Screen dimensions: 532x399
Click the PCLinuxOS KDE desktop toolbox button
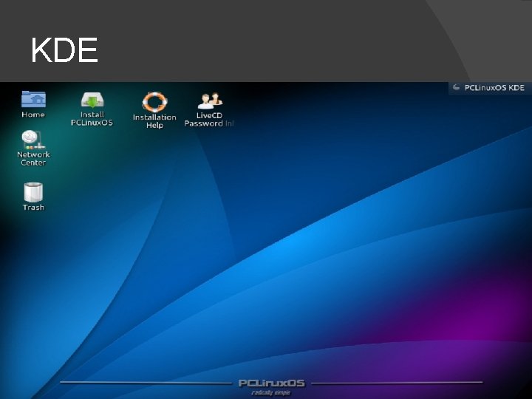(490, 88)
